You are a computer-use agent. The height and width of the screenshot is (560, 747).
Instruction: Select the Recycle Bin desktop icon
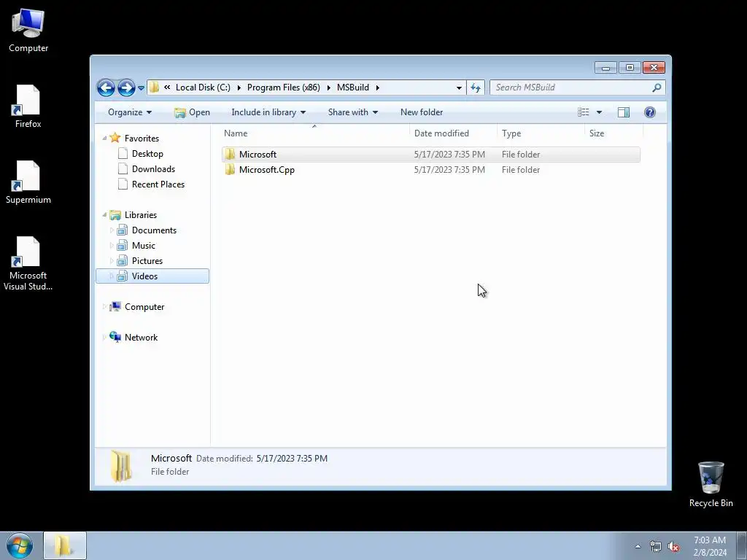pos(711,484)
